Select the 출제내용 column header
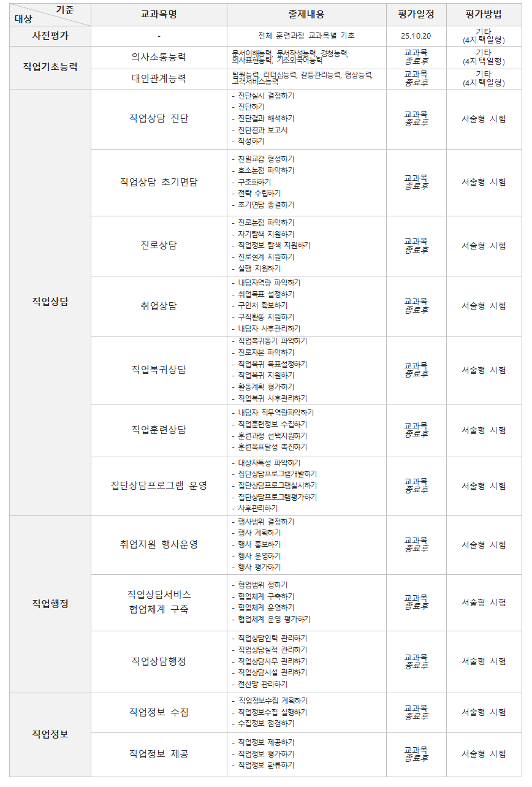The height and width of the screenshot is (787, 532). click(306, 14)
